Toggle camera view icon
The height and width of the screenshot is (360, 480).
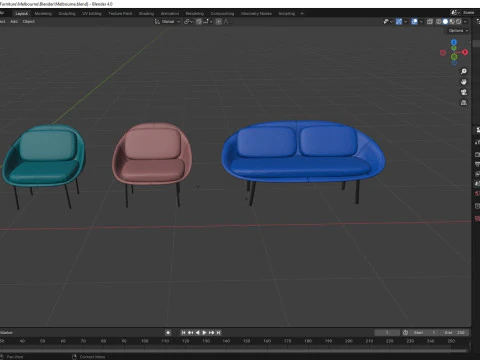coord(463,92)
